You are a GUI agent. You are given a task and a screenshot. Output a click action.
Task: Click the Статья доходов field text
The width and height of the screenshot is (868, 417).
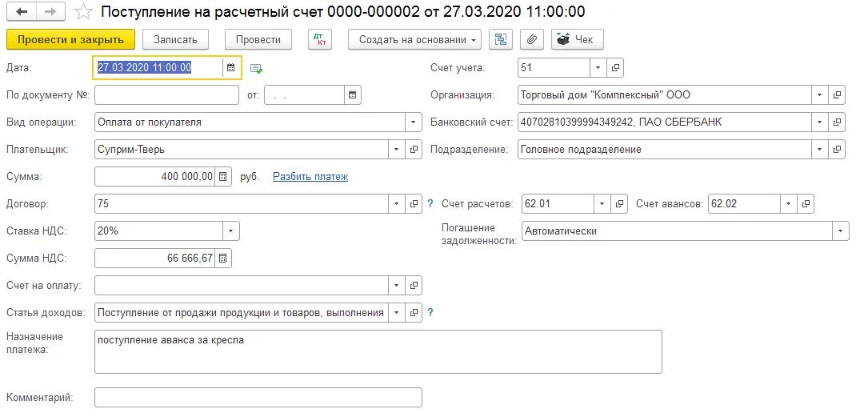click(242, 313)
